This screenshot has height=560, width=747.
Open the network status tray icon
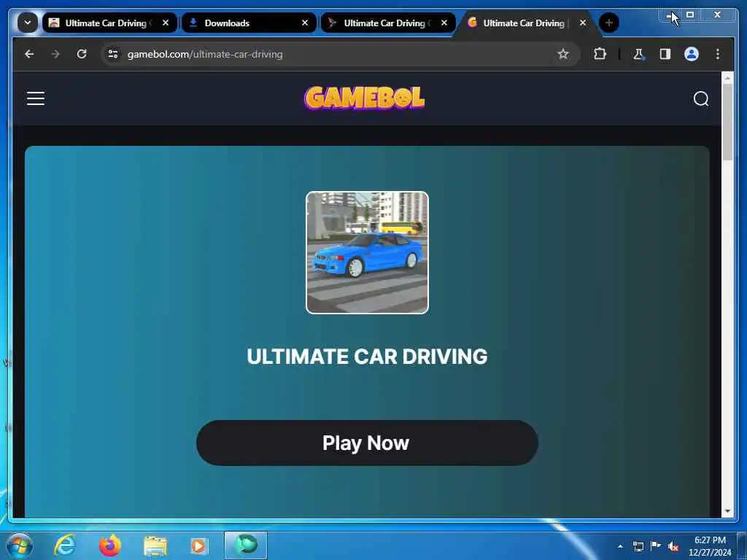[638, 546]
